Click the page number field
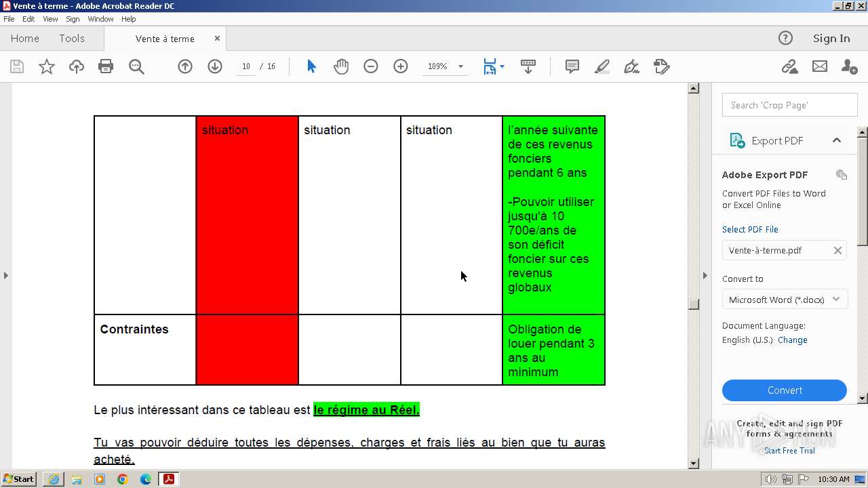 tap(245, 66)
